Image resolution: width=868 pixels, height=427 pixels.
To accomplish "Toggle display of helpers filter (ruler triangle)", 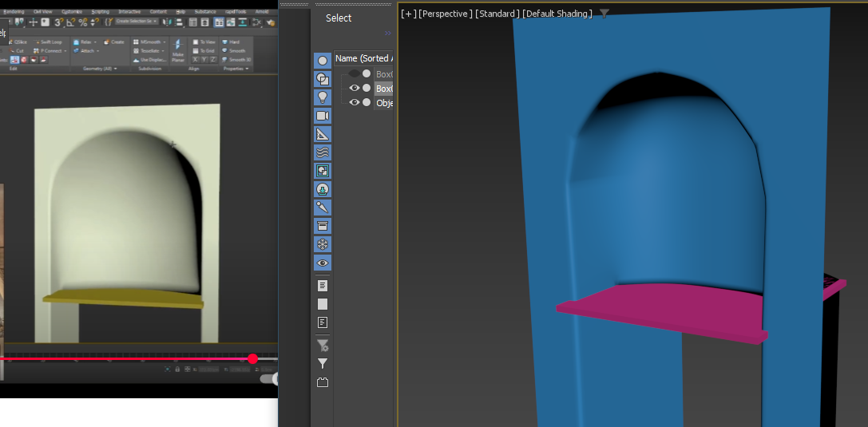I will tap(323, 134).
